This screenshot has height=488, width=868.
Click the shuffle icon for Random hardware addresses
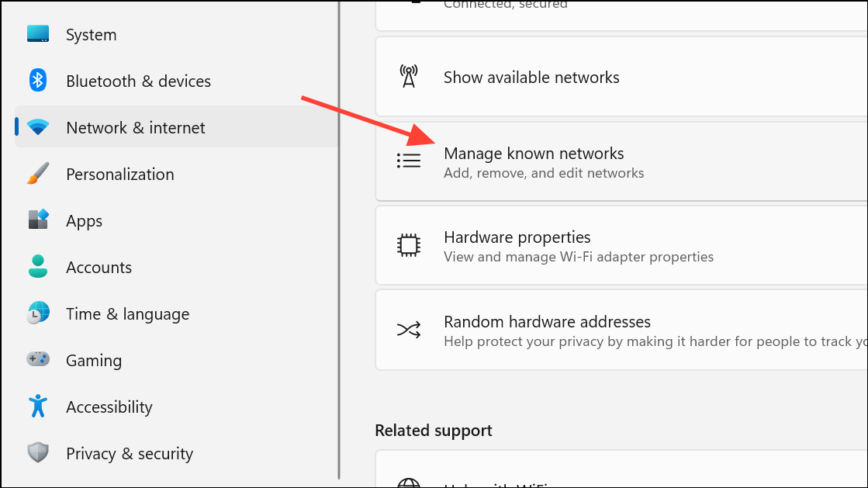(409, 330)
